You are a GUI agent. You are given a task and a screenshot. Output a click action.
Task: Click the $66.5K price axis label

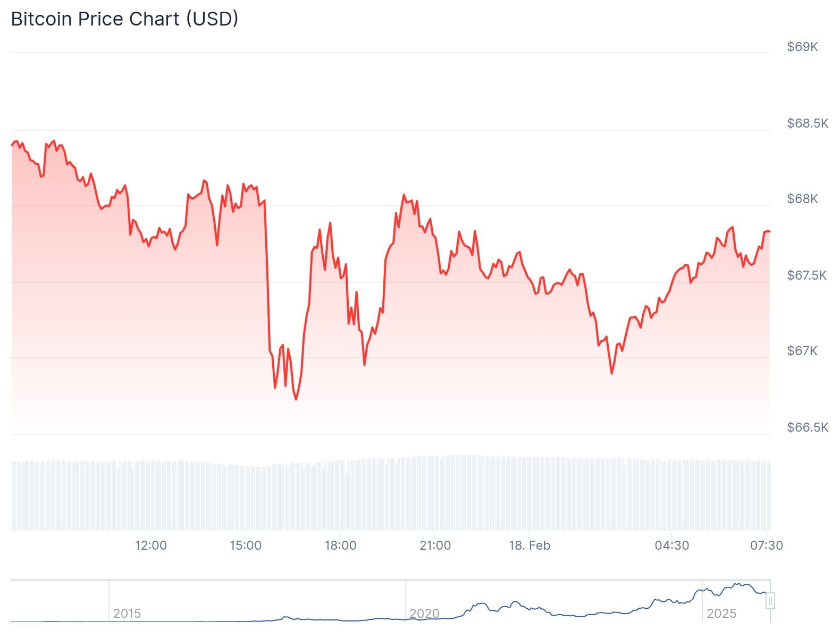[x=808, y=427]
